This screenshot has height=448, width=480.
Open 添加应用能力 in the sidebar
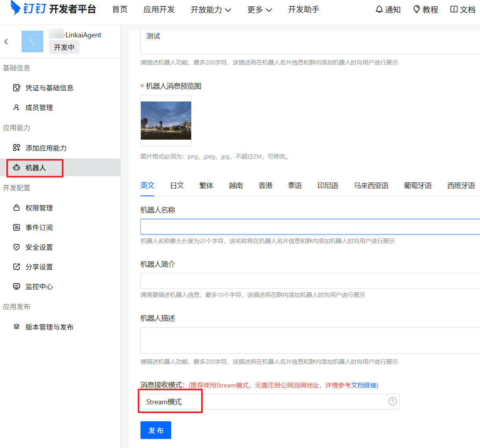point(46,148)
